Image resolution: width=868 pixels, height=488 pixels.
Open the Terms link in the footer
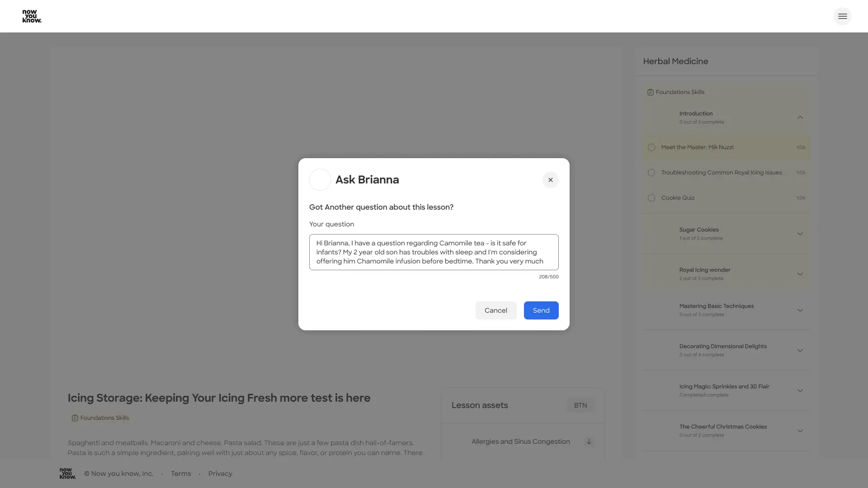coord(181,474)
